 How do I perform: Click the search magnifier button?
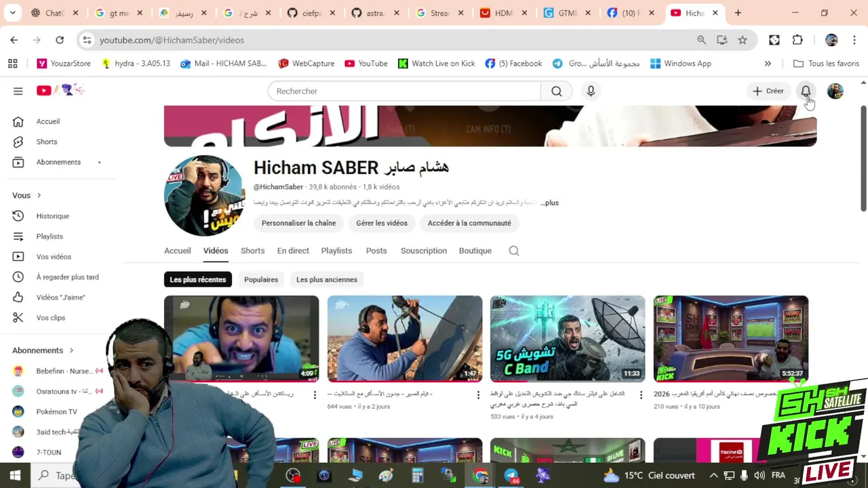click(x=557, y=91)
